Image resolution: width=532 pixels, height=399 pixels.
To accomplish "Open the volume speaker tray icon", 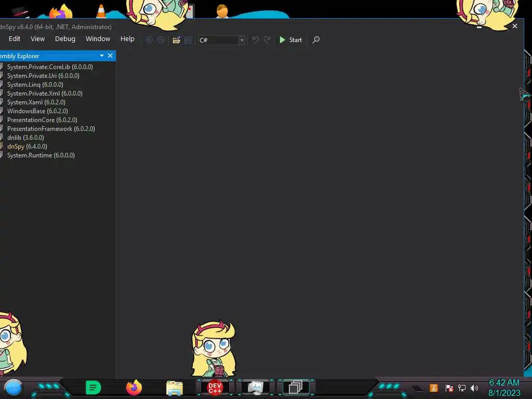I will point(474,388).
